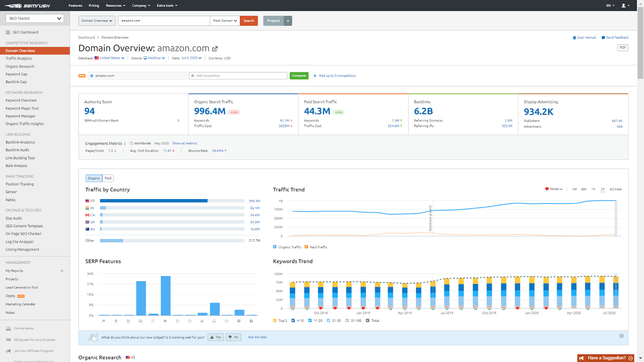The image size is (644, 362).
Task: Click the red Notes comment icon
Action: [547, 189]
